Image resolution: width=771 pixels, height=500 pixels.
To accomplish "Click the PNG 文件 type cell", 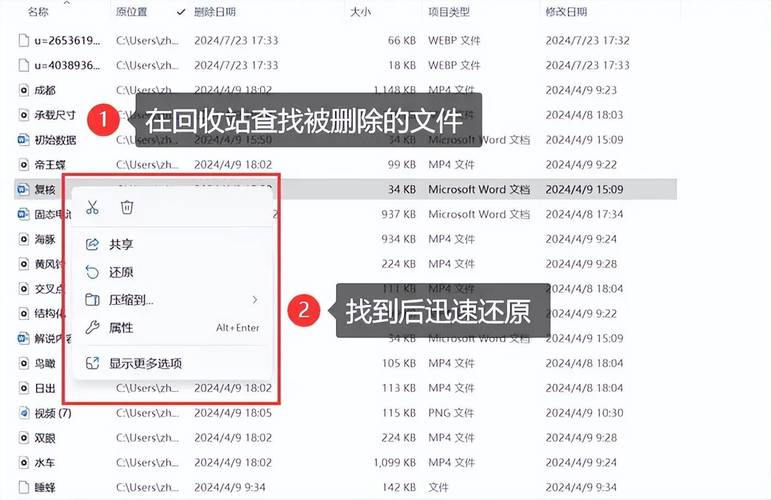I will click(451, 413).
